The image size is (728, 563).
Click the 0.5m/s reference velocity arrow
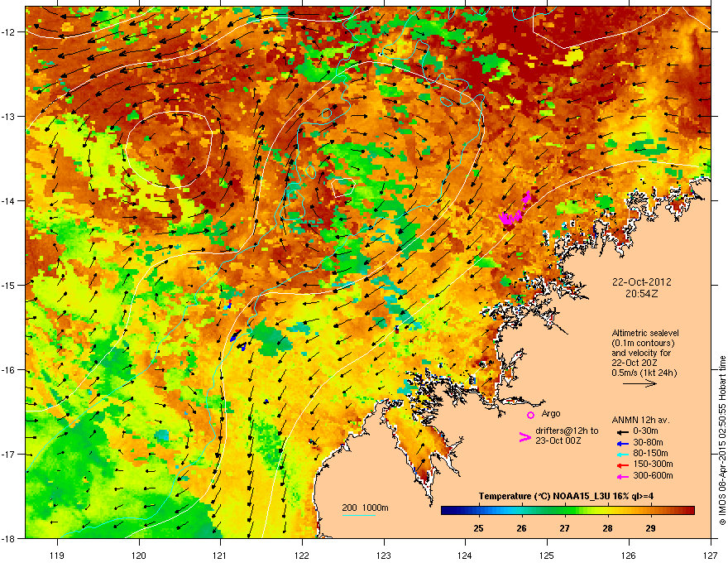click(639, 383)
